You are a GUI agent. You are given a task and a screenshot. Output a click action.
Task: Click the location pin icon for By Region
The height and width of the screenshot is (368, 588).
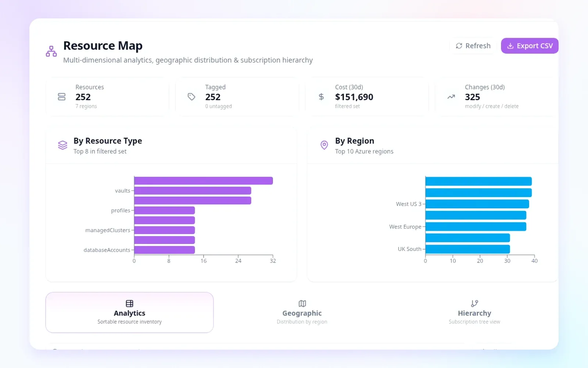click(324, 145)
